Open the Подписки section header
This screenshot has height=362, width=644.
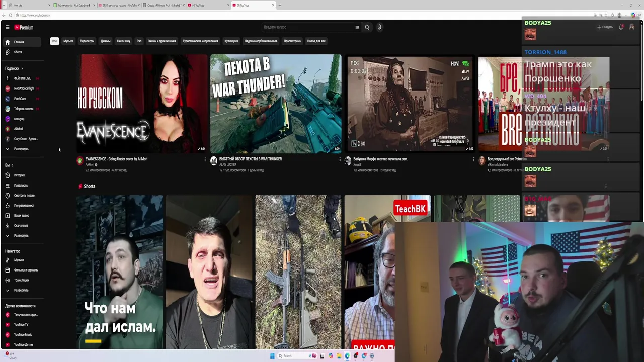[14, 68]
